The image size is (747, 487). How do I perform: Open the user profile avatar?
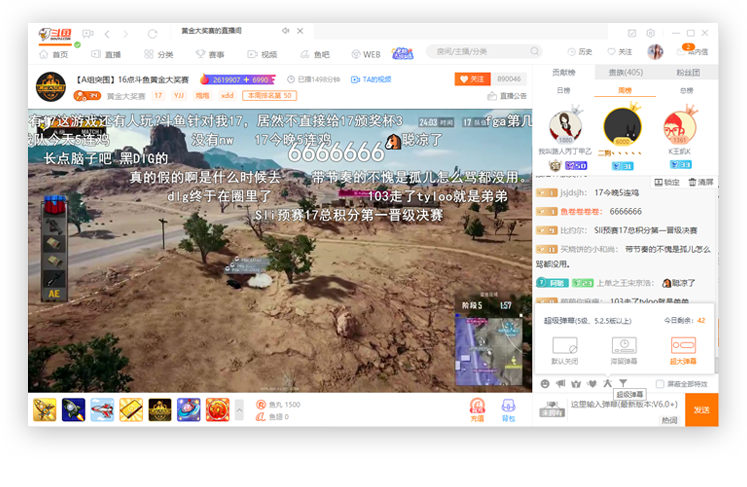click(x=655, y=51)
